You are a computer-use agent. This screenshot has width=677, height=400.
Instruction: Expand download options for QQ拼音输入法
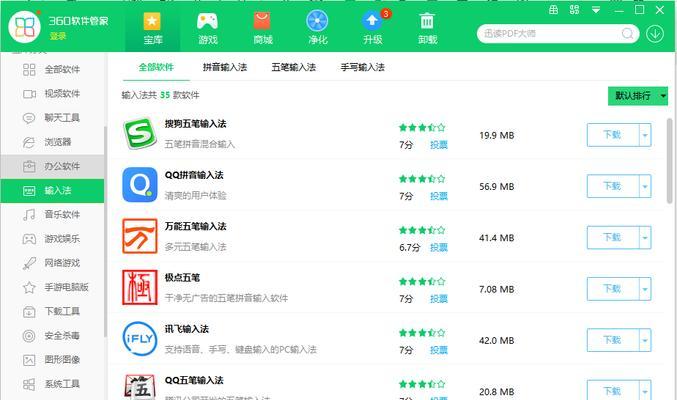[x=645, y=187]
